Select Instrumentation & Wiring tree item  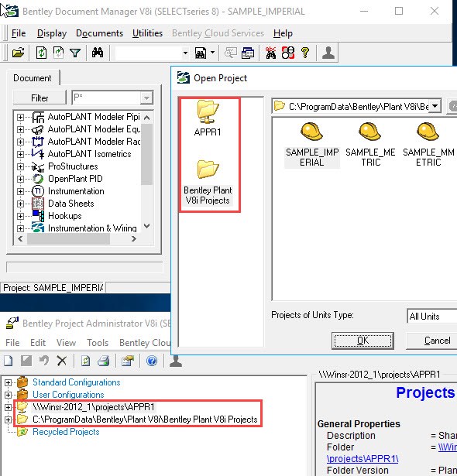(x=92, y=228)
